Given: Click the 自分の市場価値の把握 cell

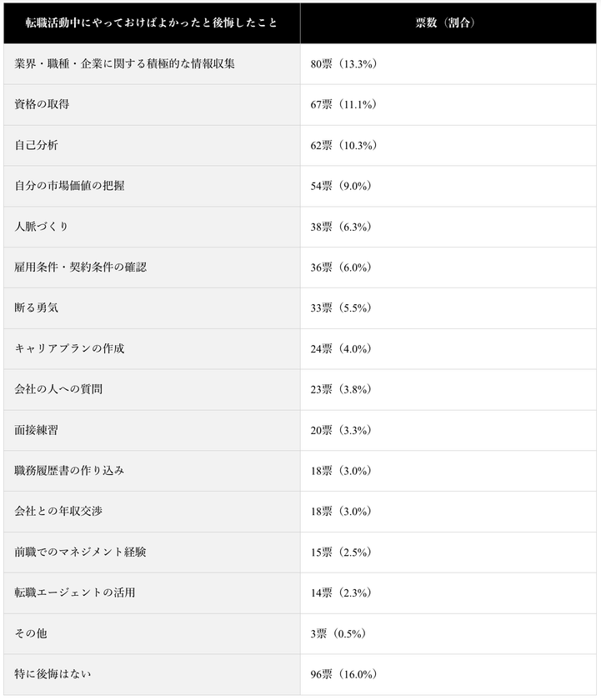Looking at the screenshot, I should pyautogui.click(x=152, y=186).
